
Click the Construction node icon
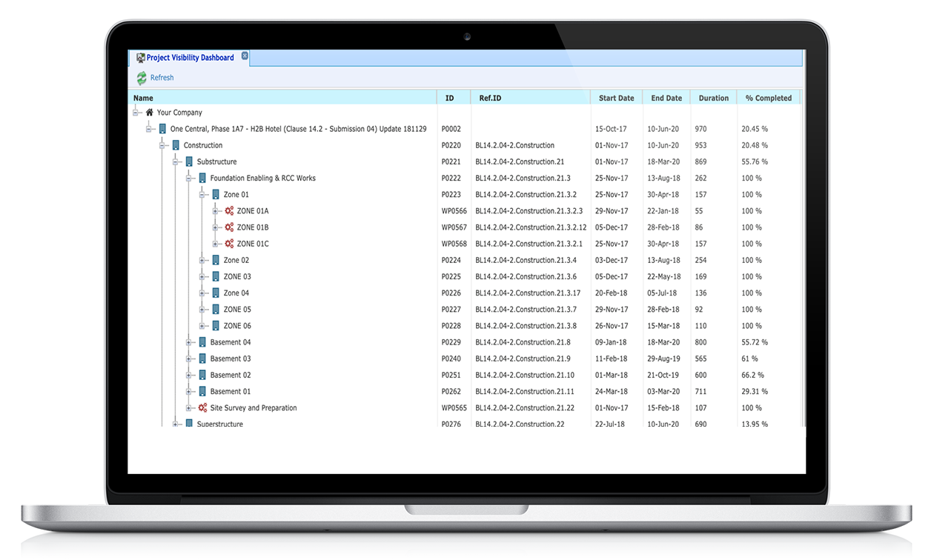(x=176, y=145)
